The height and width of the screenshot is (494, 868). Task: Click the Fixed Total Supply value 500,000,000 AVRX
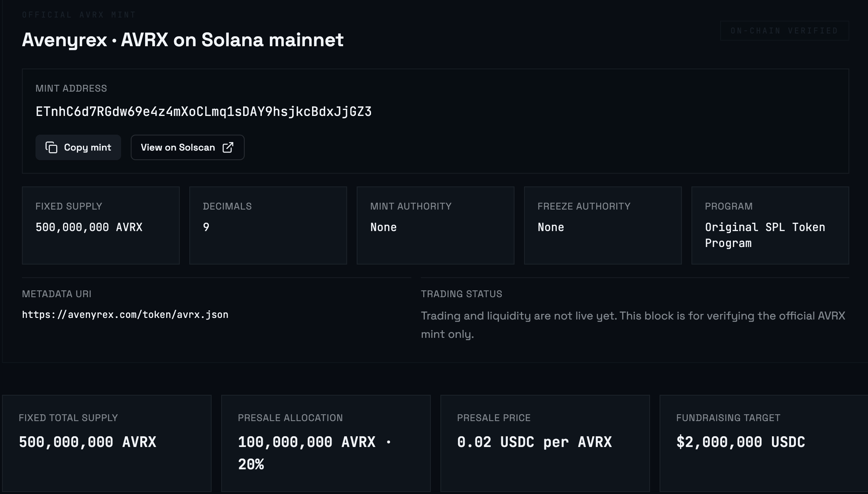(x=87, y=442)
